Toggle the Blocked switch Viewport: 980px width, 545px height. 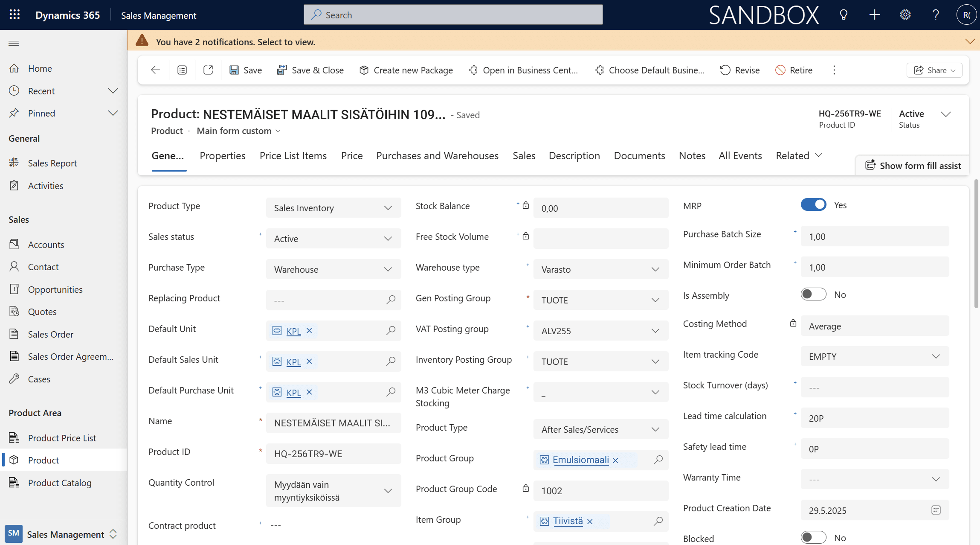click(813, 537)
